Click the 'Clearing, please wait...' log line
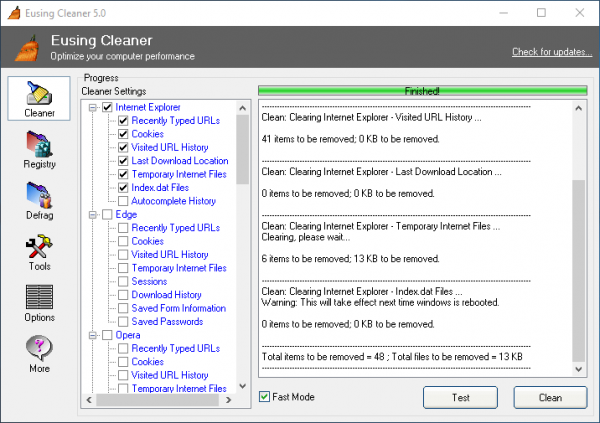600x423 pixels. coord(306,237)
